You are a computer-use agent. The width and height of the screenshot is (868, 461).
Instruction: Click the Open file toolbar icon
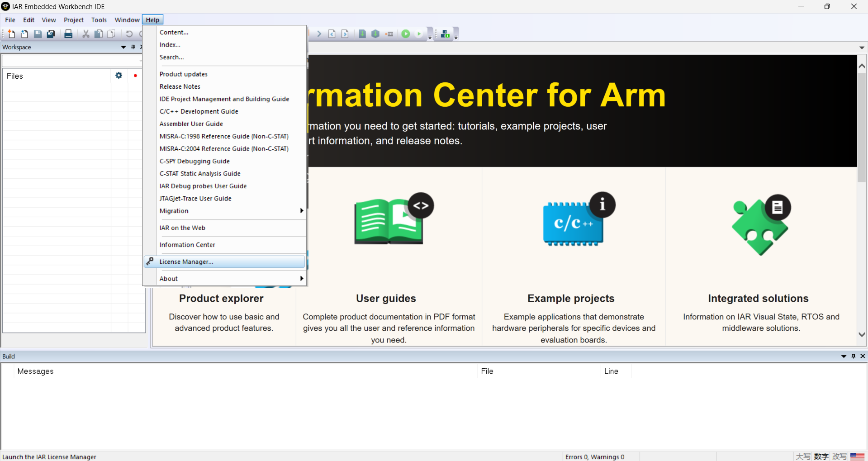tap(24, 34)
